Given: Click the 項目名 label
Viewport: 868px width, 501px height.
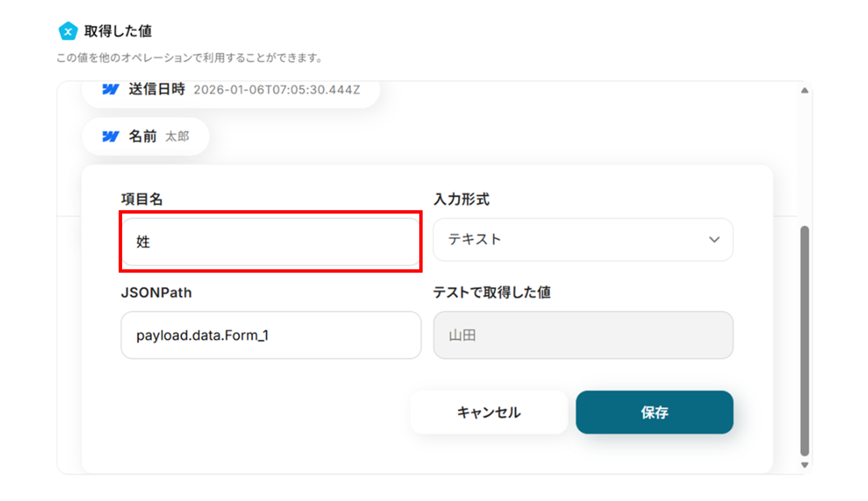Looking at the screenshot, I should (x=142, y=199).
